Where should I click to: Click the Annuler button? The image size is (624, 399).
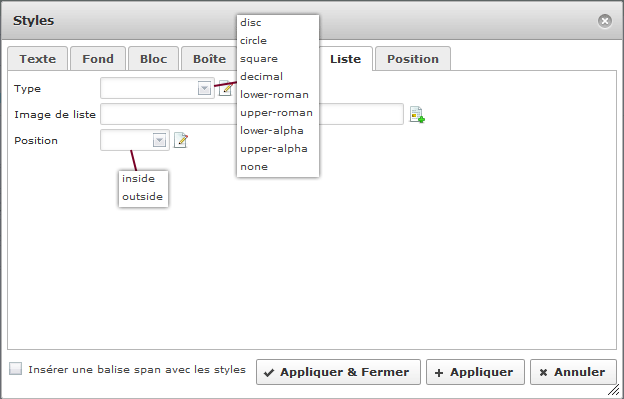point(573,372)
